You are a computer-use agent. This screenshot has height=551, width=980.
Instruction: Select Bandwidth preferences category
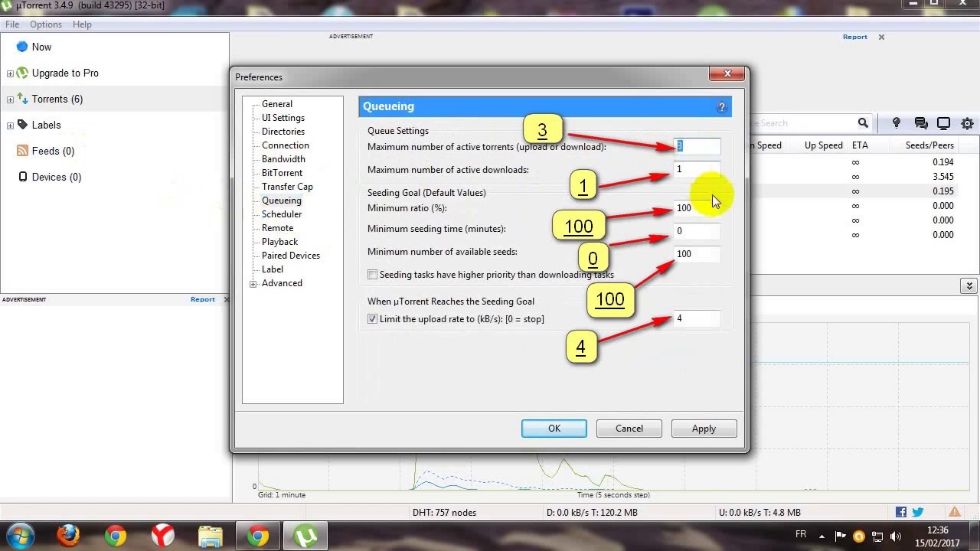coord(283,159)
